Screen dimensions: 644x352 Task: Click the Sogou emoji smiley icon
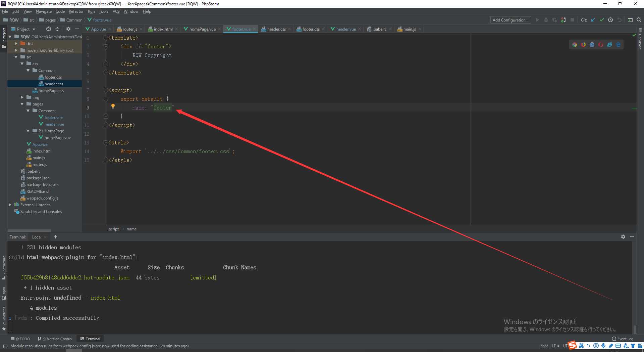(596, 346)
